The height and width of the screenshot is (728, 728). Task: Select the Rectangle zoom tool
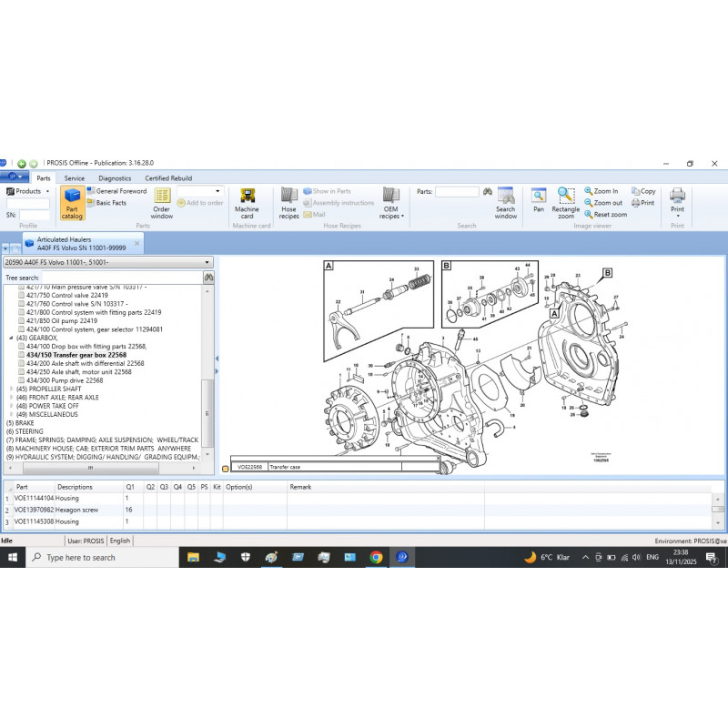[565, 200]
